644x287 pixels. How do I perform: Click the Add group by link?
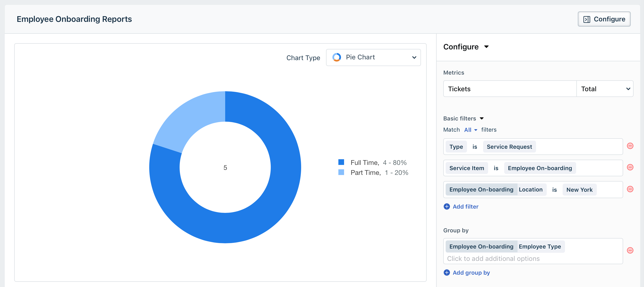click(x=471, y=273)
